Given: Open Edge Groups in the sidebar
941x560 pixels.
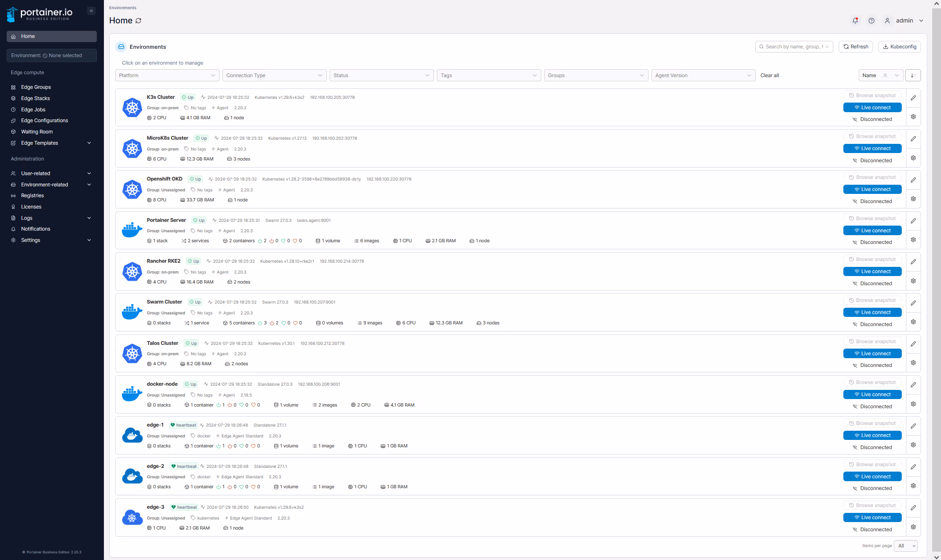Looking at the screenshot, I should [x=51, y=87].
